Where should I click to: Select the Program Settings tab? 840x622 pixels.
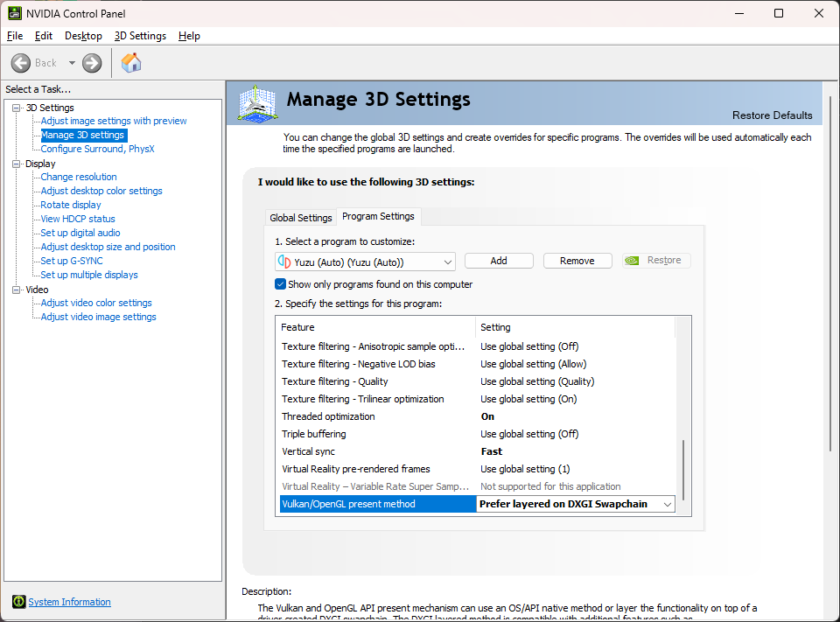(378, 216)
